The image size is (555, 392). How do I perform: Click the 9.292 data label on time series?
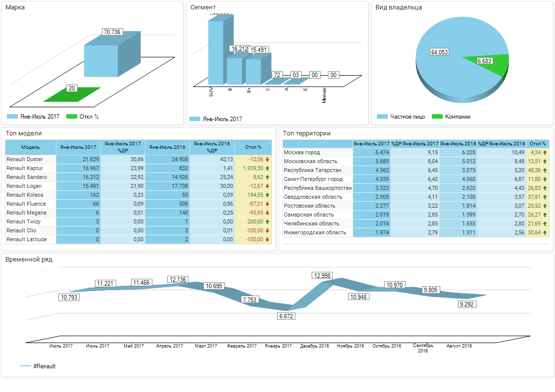click(466, 305)
